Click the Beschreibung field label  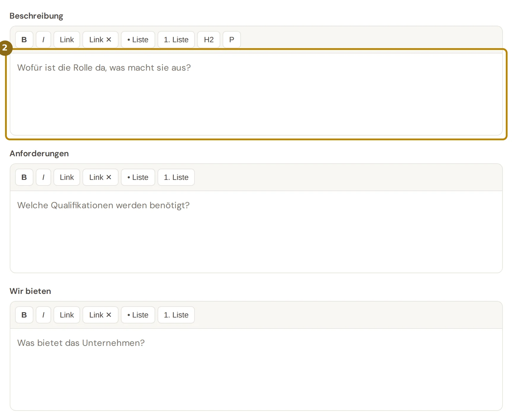pos(36,16)
